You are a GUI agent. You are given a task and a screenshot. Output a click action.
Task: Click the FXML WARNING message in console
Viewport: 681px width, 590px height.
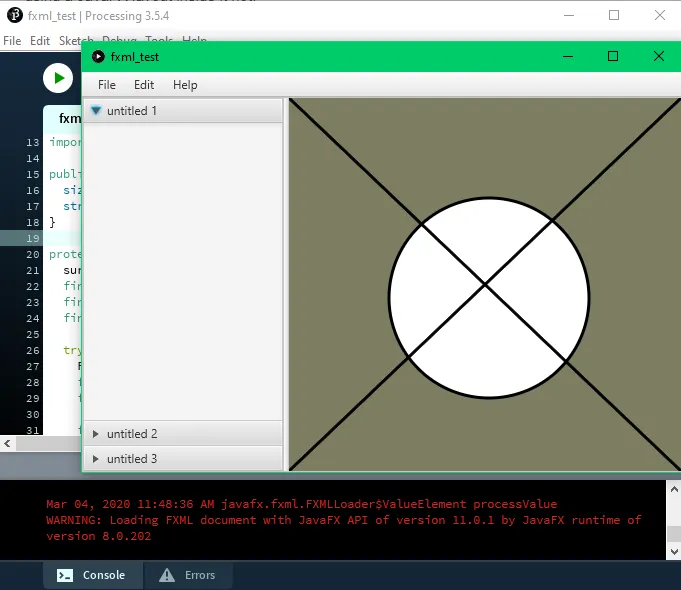coord(343,528)
